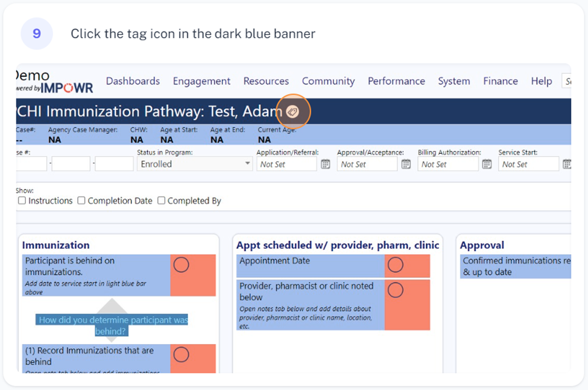The width and height of the screenshot is (588, 390).
Task: Click the step 9 instruction text
Action: 193,34
